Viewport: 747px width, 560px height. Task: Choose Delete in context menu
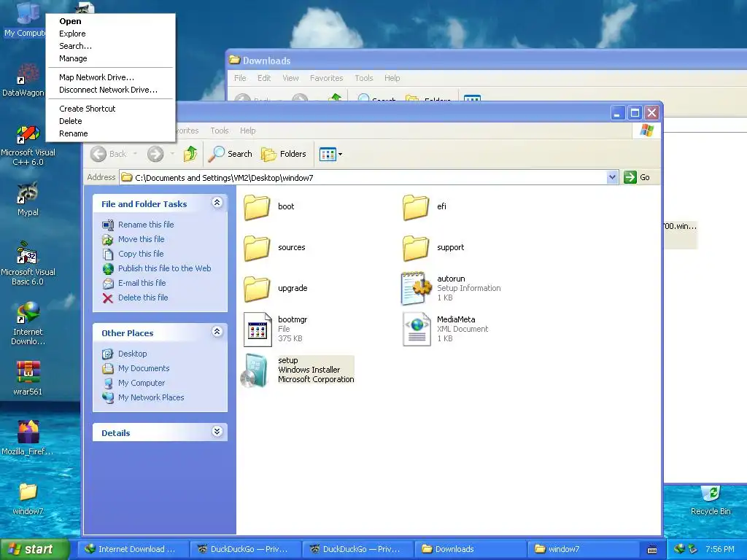[x=111, y=121]
